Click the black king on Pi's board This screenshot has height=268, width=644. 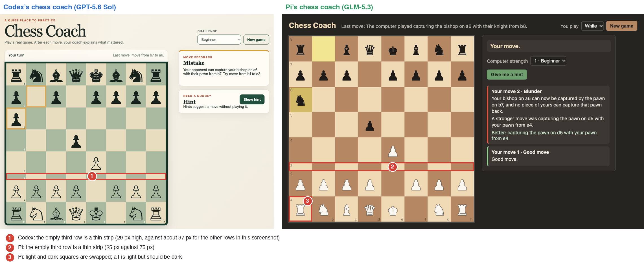(x=393, y=50)
